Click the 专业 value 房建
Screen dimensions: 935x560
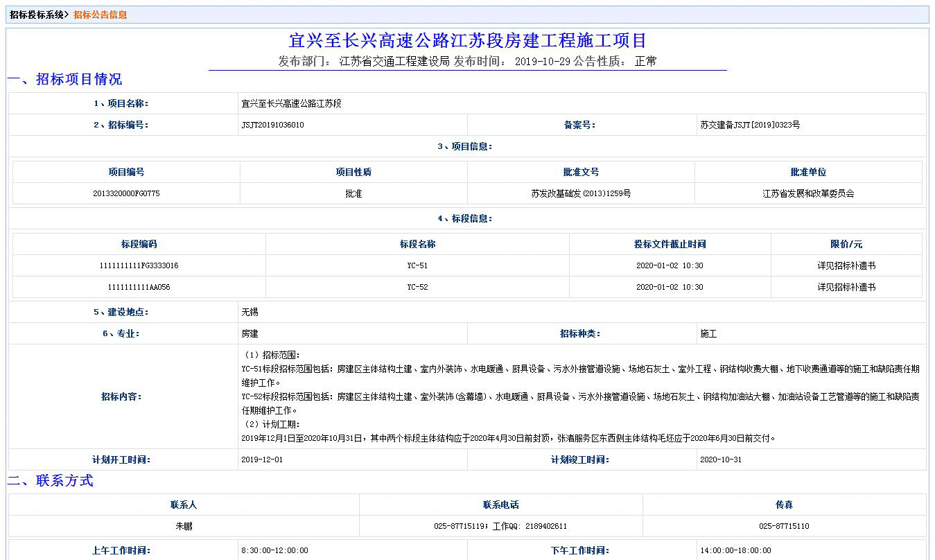coord(250,334)
